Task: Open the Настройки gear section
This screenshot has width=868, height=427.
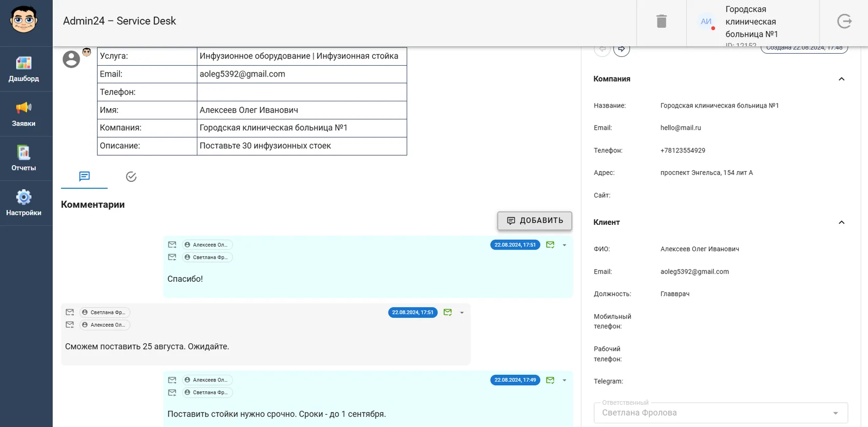Action: point(24,203)
